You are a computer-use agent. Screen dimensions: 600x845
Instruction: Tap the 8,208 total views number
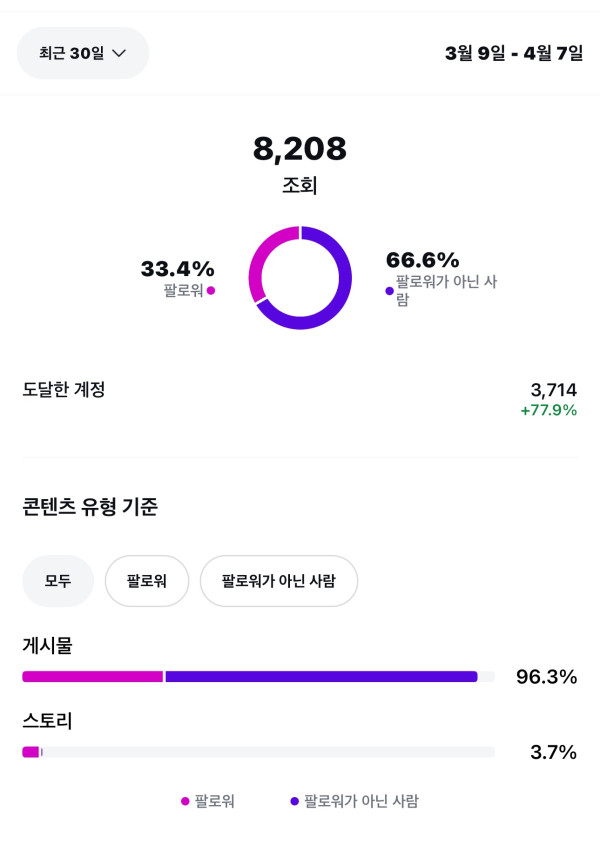[300, 149]
